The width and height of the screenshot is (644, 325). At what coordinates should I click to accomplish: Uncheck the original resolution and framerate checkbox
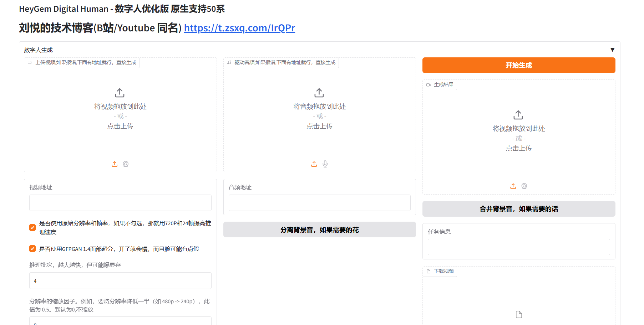coord(32,228)
